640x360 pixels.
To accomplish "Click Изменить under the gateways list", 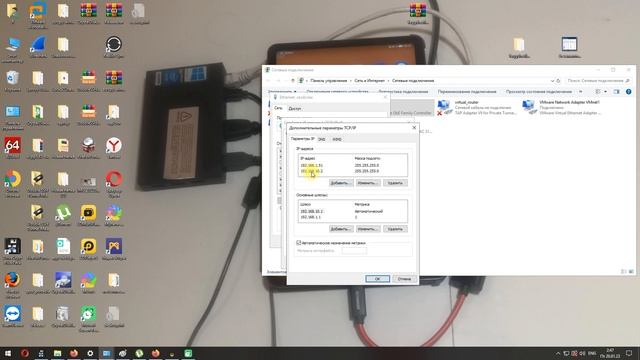I will coord(368,229).
